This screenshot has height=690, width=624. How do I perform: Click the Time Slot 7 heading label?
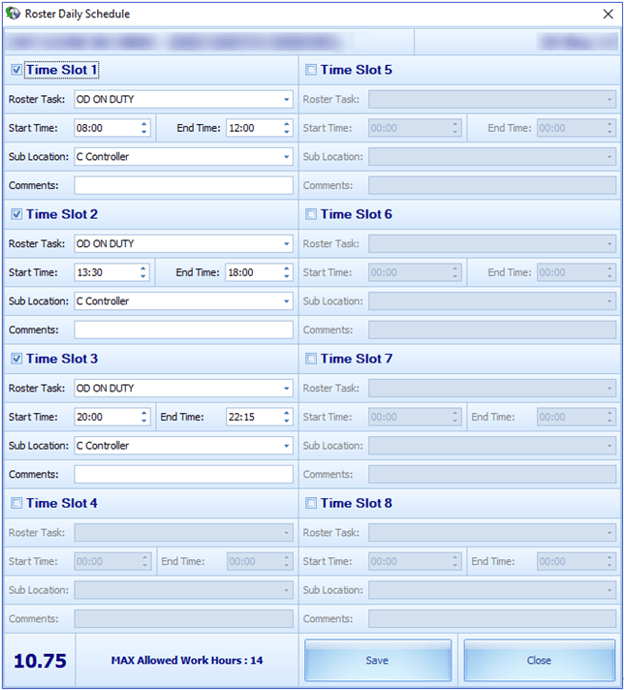(x=356, y=359)
